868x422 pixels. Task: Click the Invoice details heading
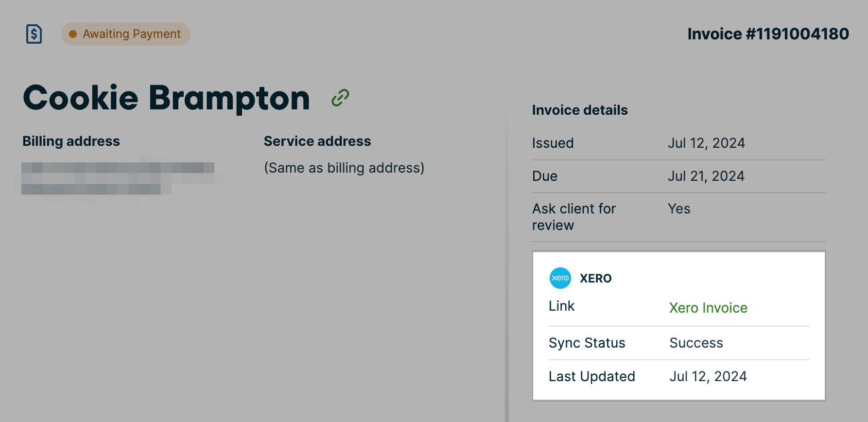tap(580, 110)
